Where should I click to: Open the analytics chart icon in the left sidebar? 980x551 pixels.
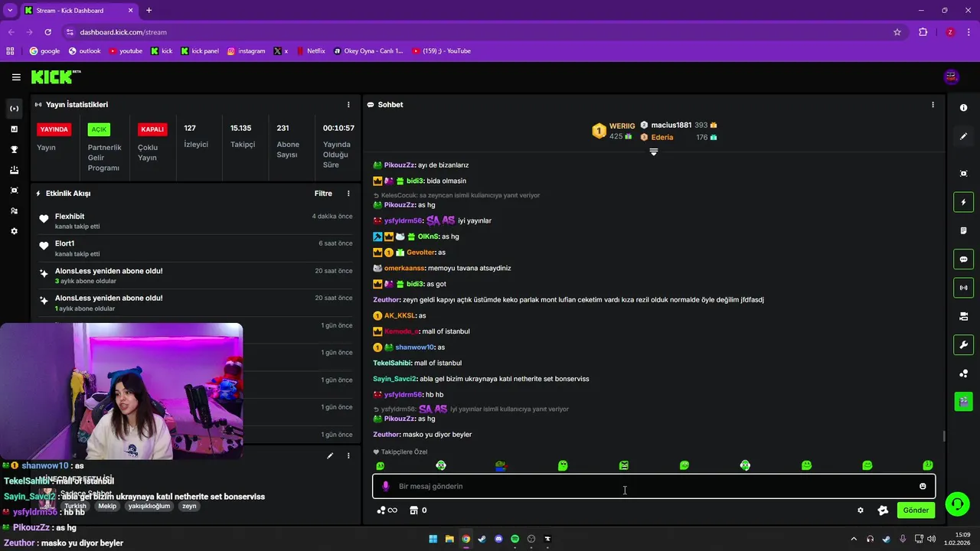tap(14, 129)
